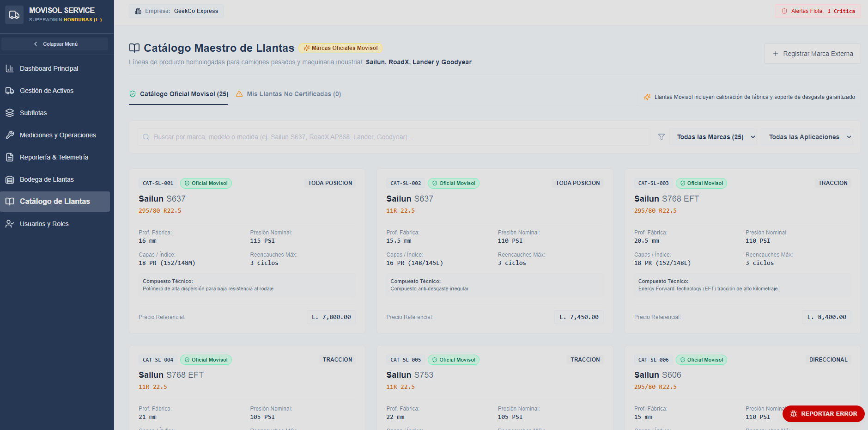The image size is (868, 430).
Task: Click the Subflotas layers icon
Action: pyautogui.click(x=10, y=113)
